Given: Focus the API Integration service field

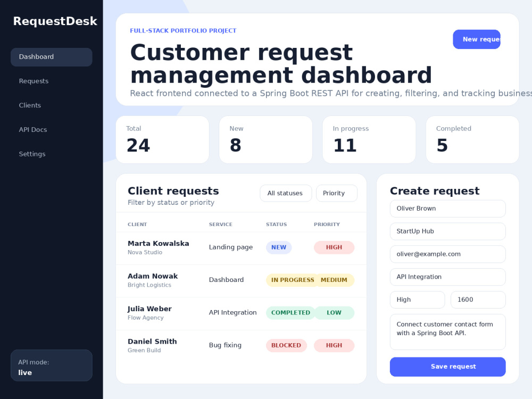Looking at the screenshot, I should pos(447,277).
